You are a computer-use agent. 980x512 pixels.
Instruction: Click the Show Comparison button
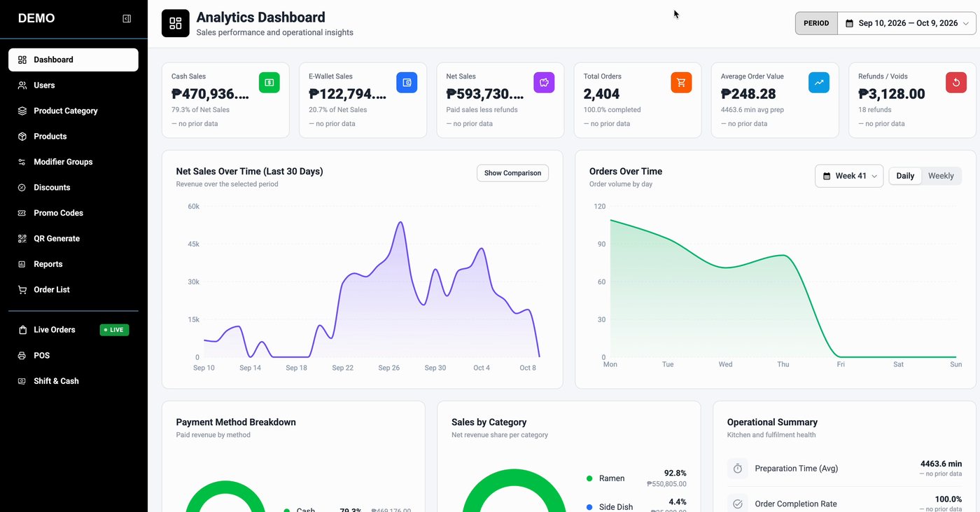512,173
